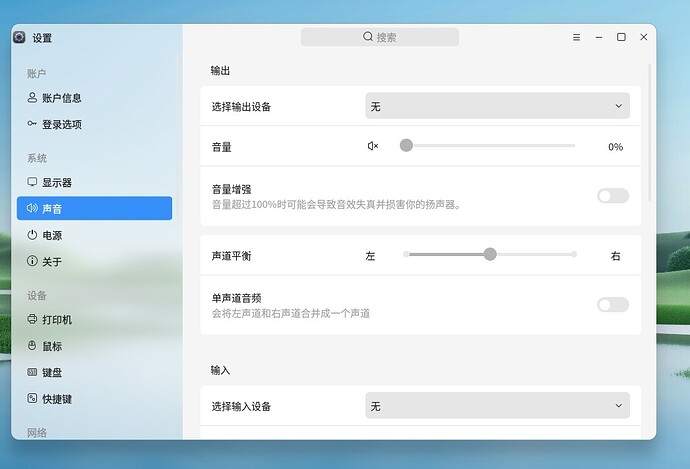Click the 登录选项 key icon
This screenshot has width=690, height=469.
pyautogui.click(x=32, y=124)
